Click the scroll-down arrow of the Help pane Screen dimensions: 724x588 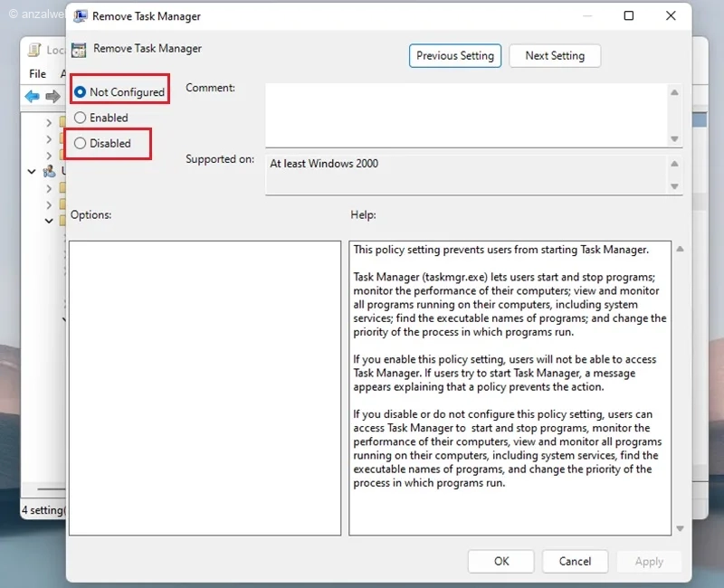pos(679,527)
